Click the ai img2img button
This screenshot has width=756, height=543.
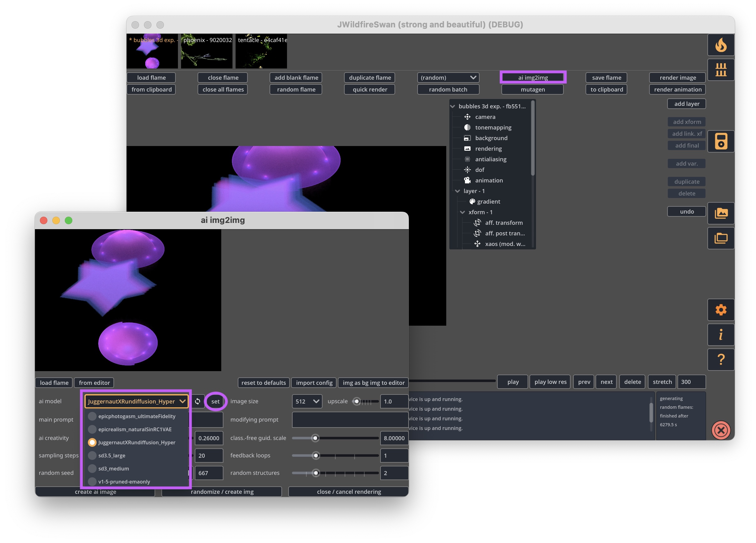(x=533, y=78)
